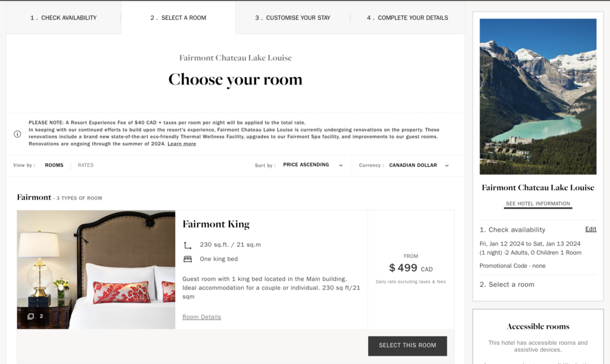Image resolution: width=610 pixels, height=364 pixels.
Task: Open the Customise Your Stay step tab
Action: tap(292, 18)
